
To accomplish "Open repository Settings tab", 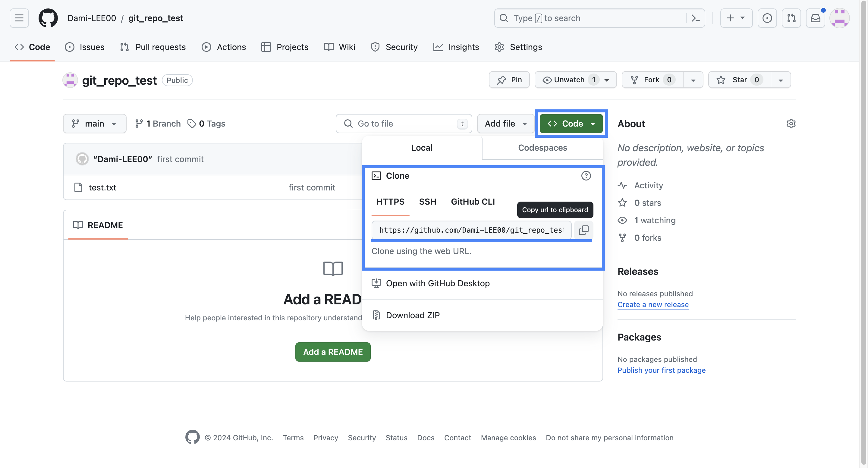I will point(518,47).
